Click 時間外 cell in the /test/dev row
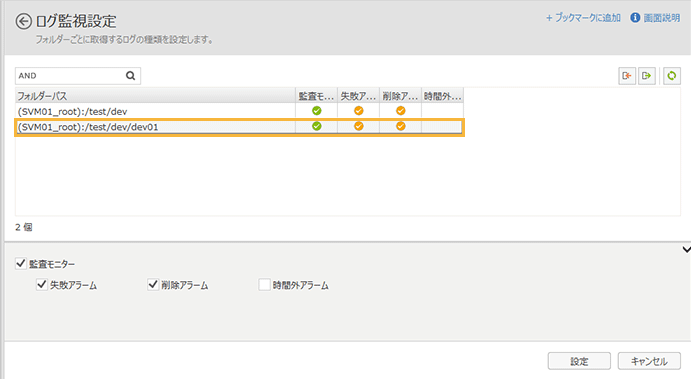Screen dimensions: 691x379 [x=442, y=111]
